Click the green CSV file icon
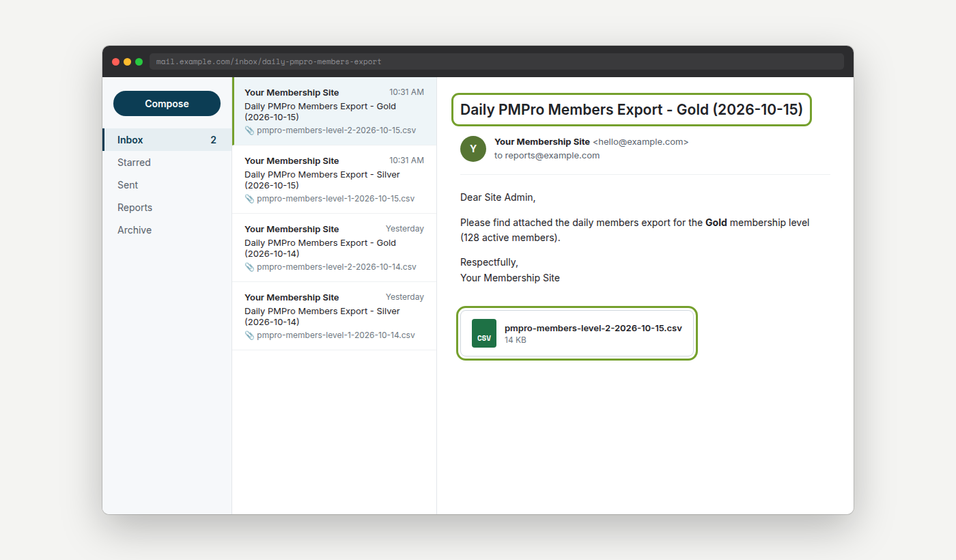This screenshot has height=560, width=956. (x=484, y=333)
